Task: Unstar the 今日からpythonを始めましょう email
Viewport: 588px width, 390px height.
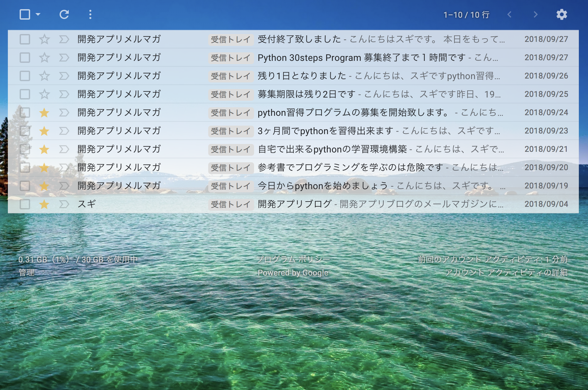Action: [44, 186]
